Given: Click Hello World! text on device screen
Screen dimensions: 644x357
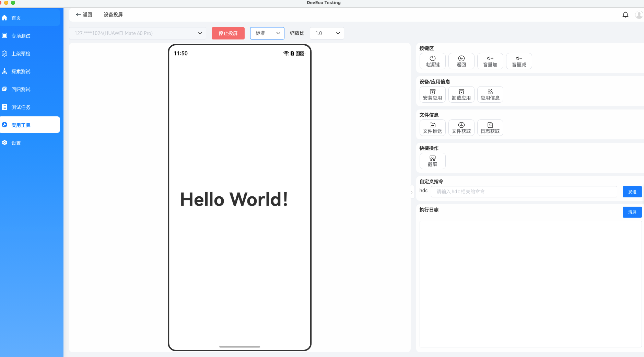Looking at the screenshot, I should (234, 199).
